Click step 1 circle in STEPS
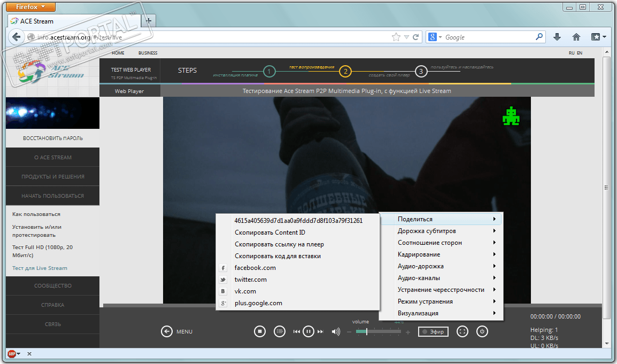Screen dimensions: 617x364 pyautogui.click(x=269, y=72)
